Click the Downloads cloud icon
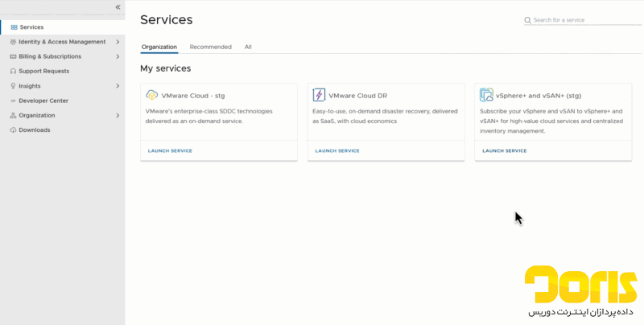This screenshot has width=644, height=325. pyautogui.click(x=13, y=130)
